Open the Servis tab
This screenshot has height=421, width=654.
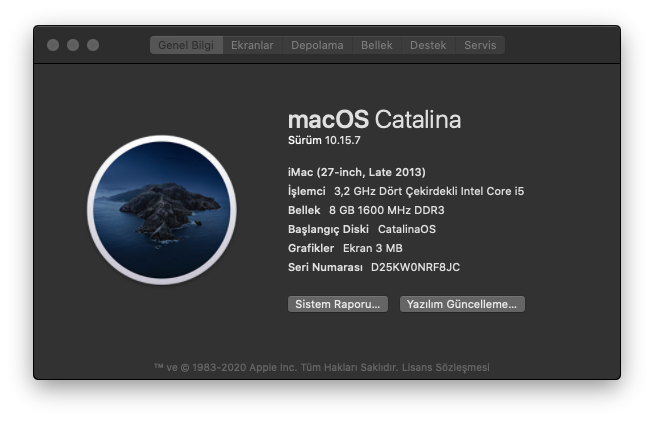coord(480,45)
